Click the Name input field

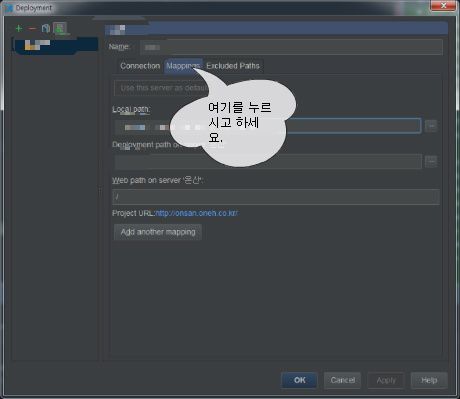coord(291,47)
